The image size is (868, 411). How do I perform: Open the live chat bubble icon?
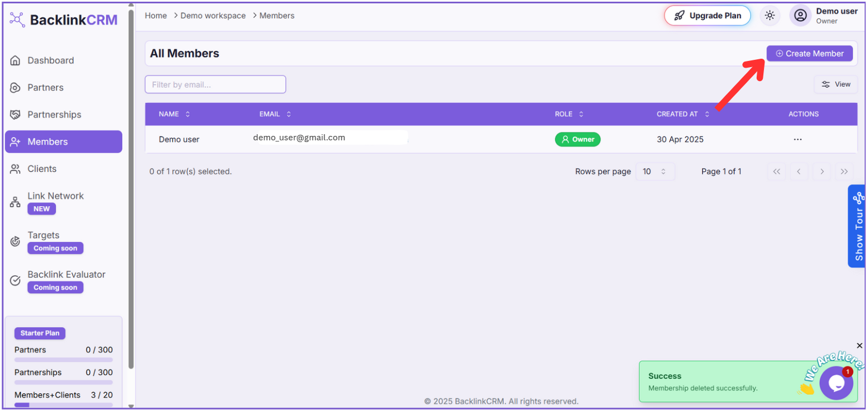(x=836, y=383)
